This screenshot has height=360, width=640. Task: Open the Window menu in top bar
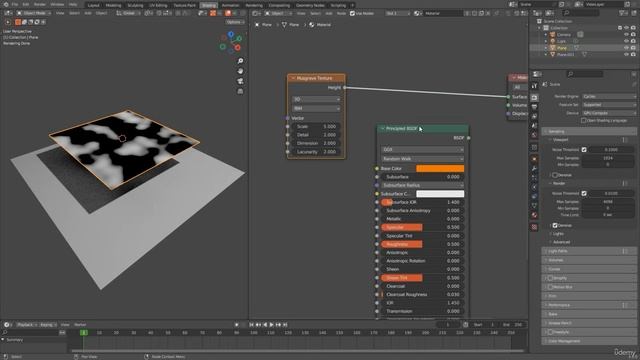[57, 4]
